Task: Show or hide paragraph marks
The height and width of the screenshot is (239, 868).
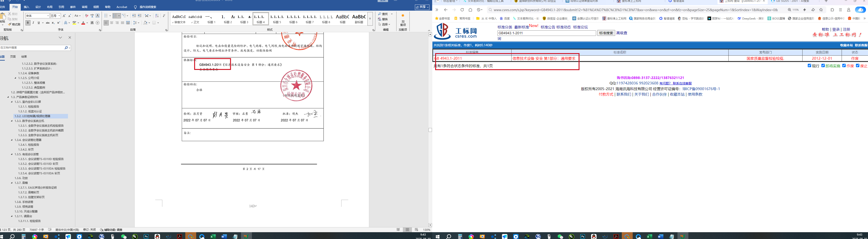Action: click(x=164, y=16)
